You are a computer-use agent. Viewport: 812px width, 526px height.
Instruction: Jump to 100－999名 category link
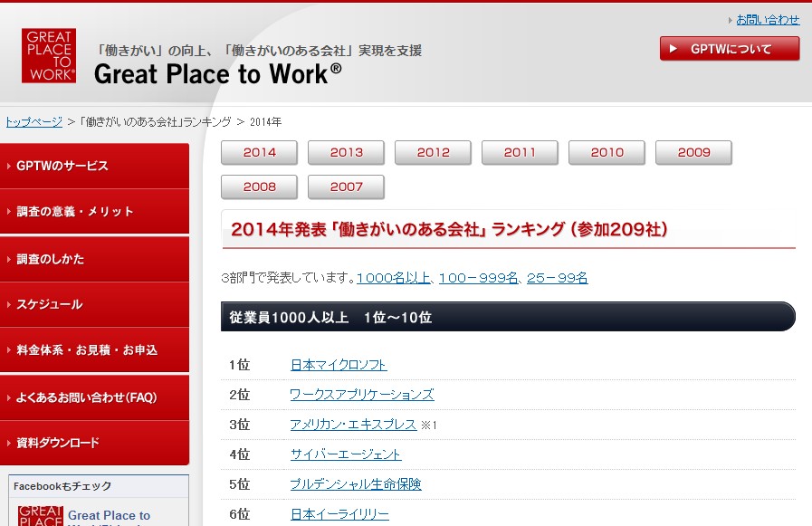click(x=478, y=278)
